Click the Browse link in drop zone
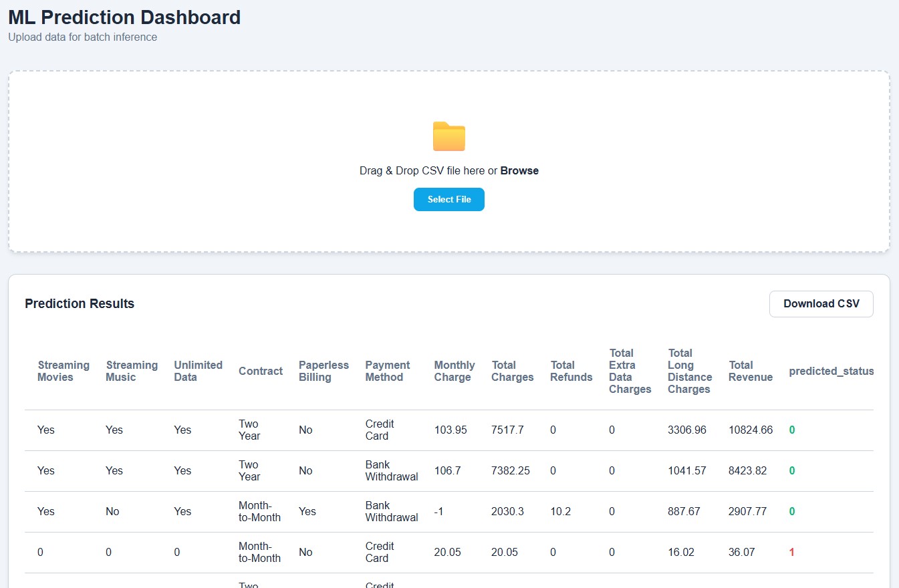 point(519,170)
